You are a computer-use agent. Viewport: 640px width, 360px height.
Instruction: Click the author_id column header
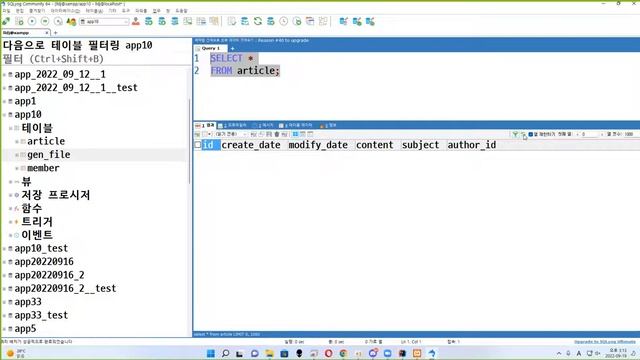[471, 145]
